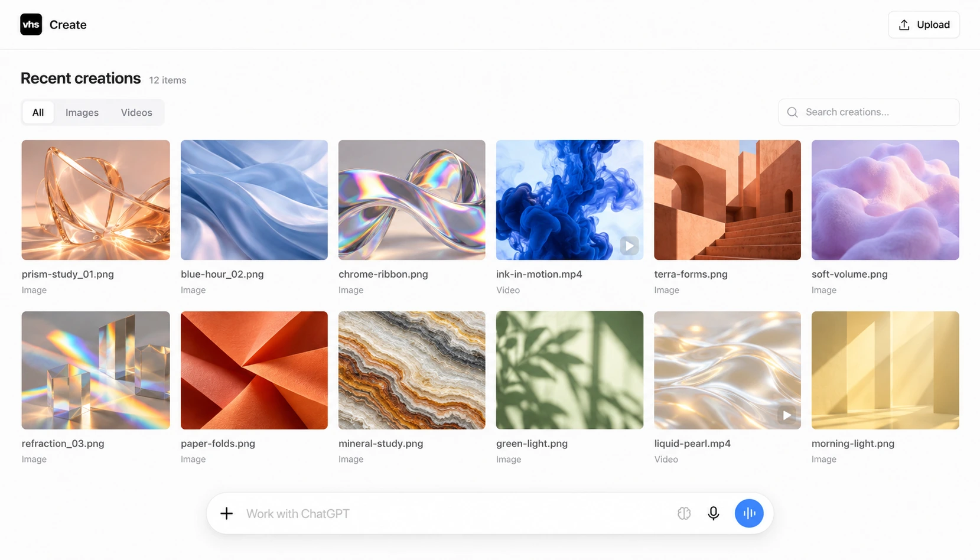Click the plus attach icon
Screen dimensions: 980x560
(x=226, y=513)
